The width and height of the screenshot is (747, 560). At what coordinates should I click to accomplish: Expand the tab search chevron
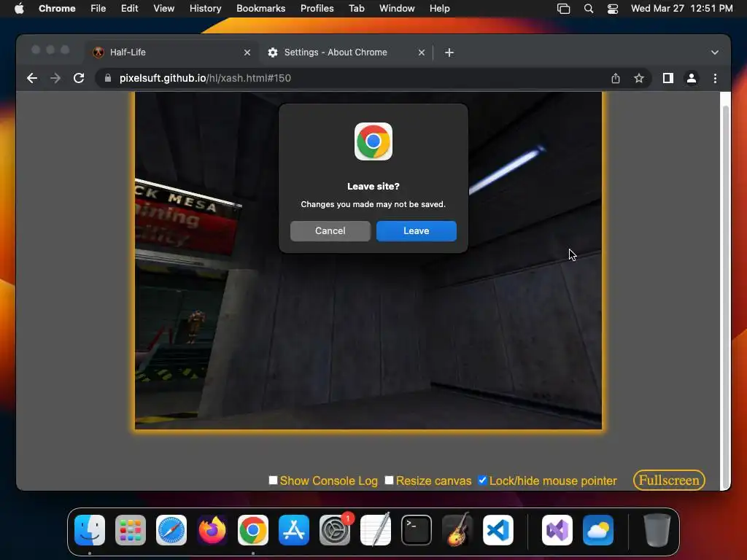coord(715,52)
